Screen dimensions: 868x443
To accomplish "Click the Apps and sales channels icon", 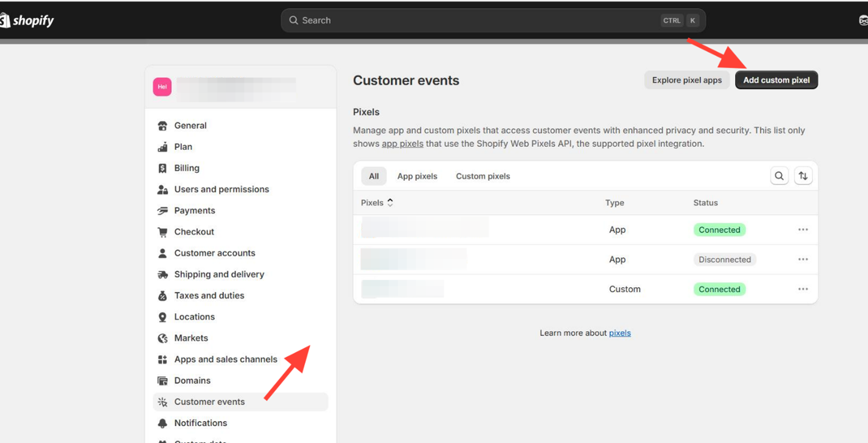I will [163, 359].
